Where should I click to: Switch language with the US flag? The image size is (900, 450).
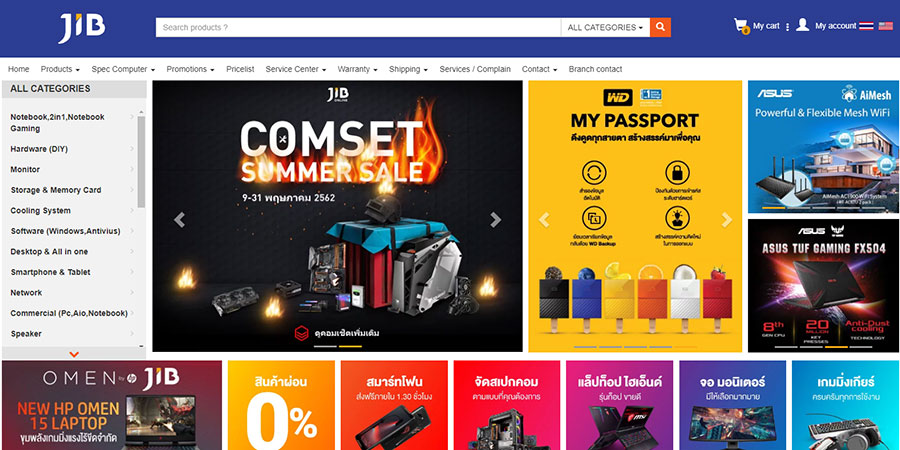pos(886,26)
